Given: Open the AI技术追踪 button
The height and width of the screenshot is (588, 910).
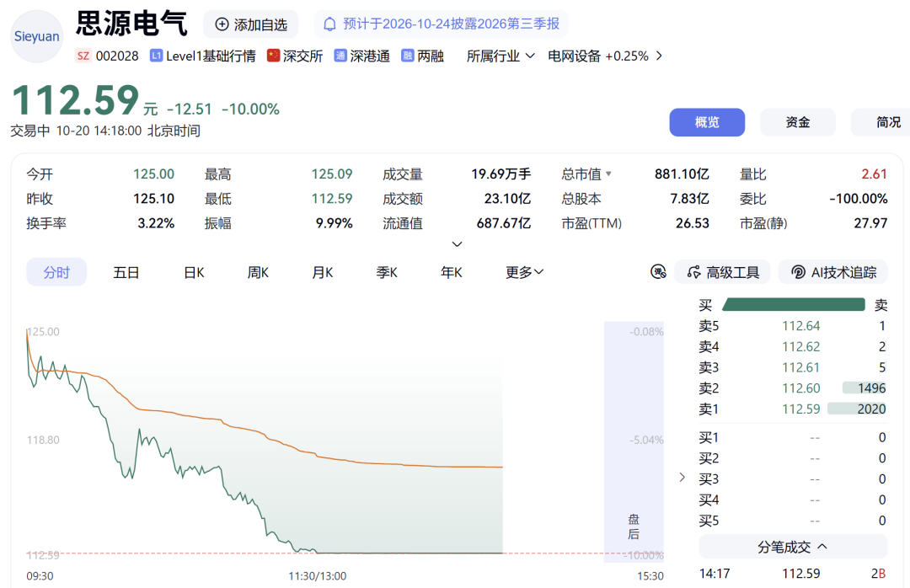Looking at the screenshot, I should click(x=832, y=272).
